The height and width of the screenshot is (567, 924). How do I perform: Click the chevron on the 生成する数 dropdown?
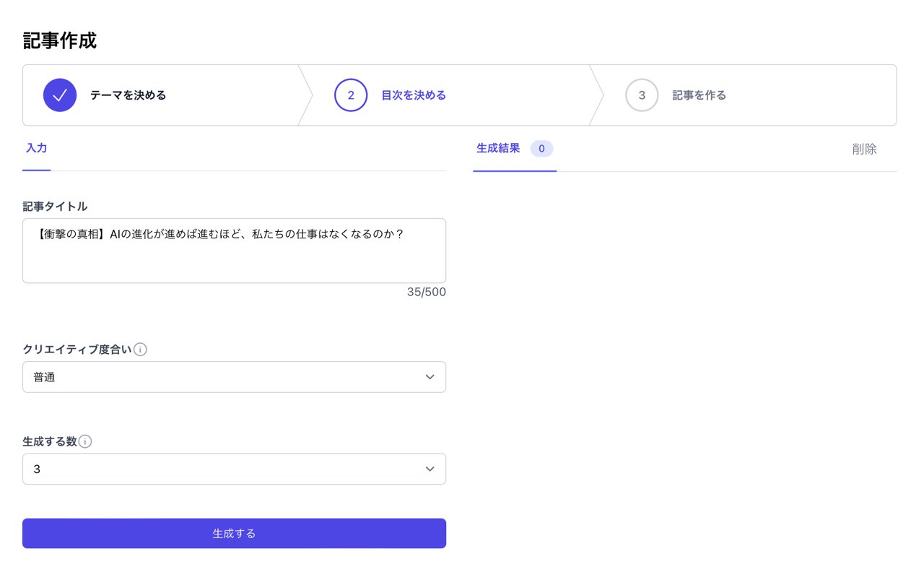point(430,469)
